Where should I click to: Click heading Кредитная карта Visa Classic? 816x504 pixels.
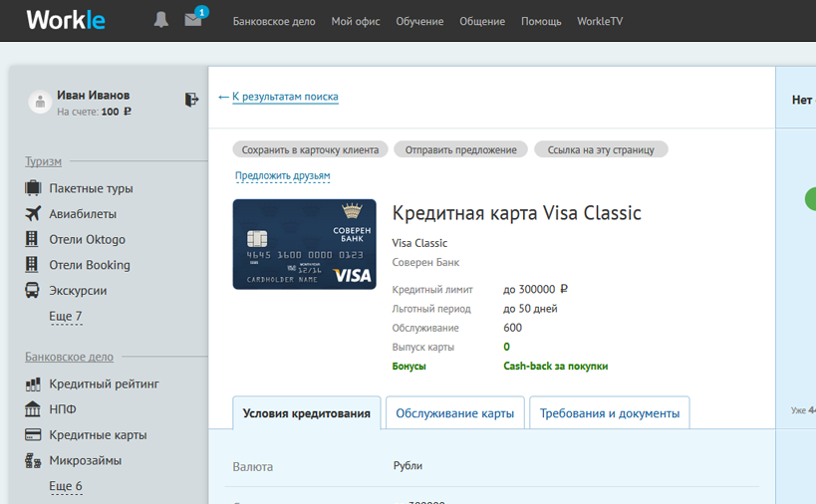tap(517, 213)
